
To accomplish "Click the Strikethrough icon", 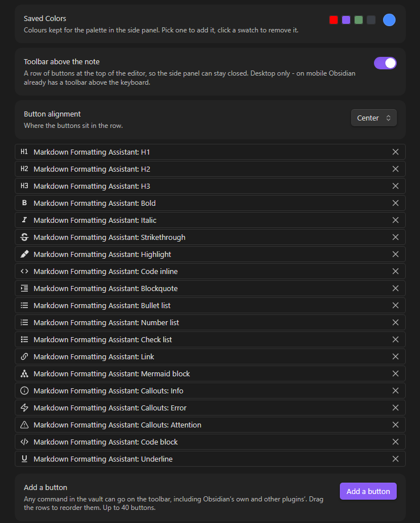I will pos(24,237).
